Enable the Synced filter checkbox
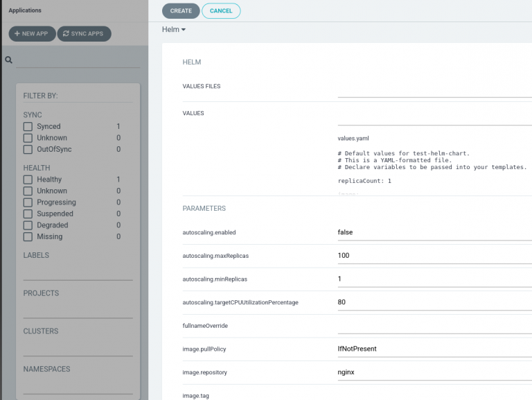Image resolution: width=532 pixels, height=400 pixels. point(28,127)
